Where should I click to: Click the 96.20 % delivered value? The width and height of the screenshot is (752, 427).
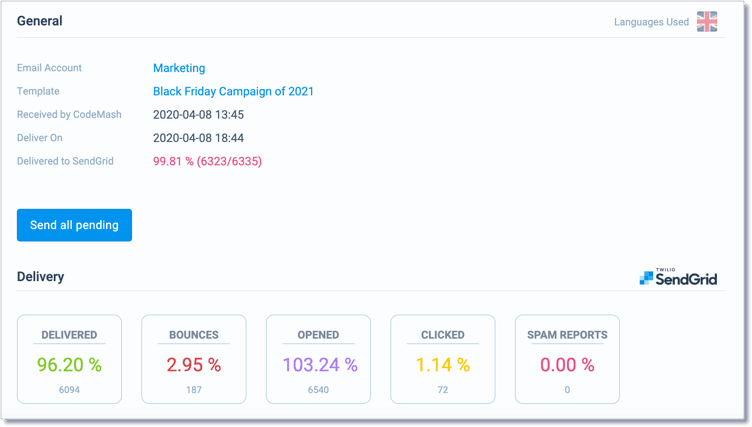pos(69,365)
